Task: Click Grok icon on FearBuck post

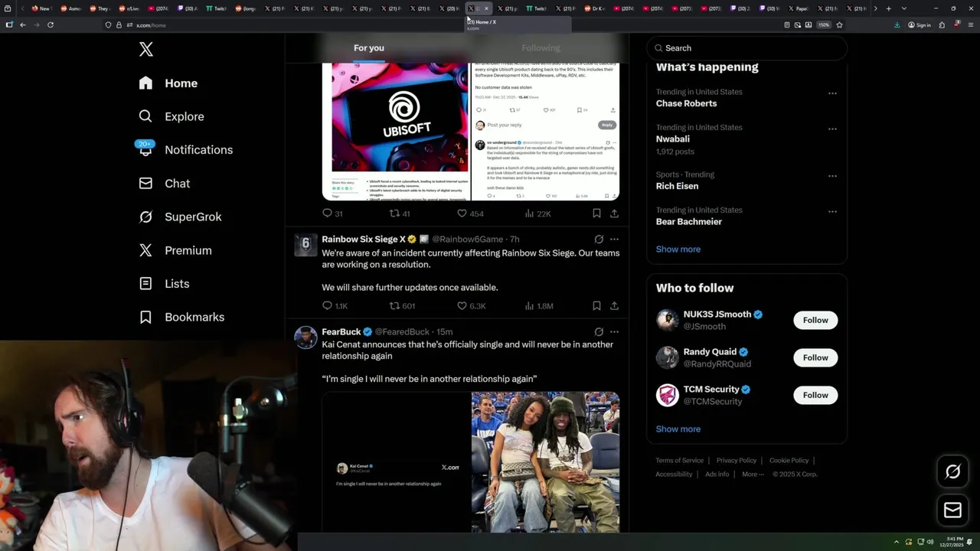Action: click(x=599, y=331)
